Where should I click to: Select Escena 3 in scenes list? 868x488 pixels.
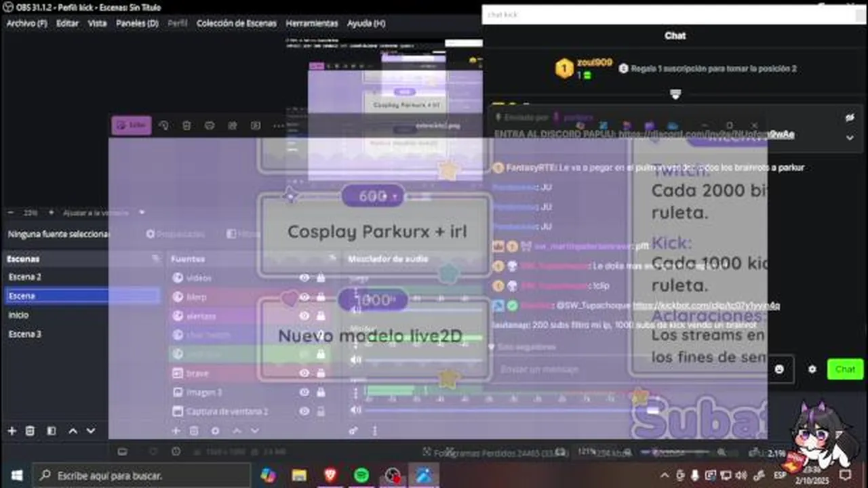point(83,333)
